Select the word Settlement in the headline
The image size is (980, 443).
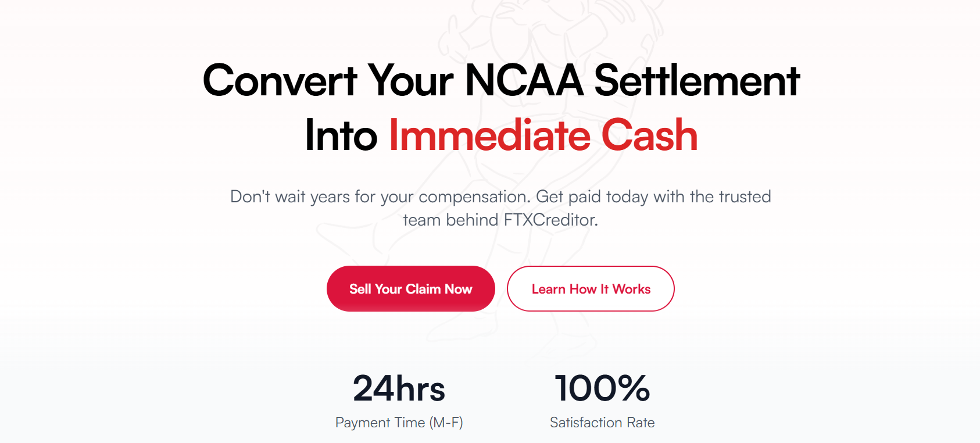tap(696, 81)
